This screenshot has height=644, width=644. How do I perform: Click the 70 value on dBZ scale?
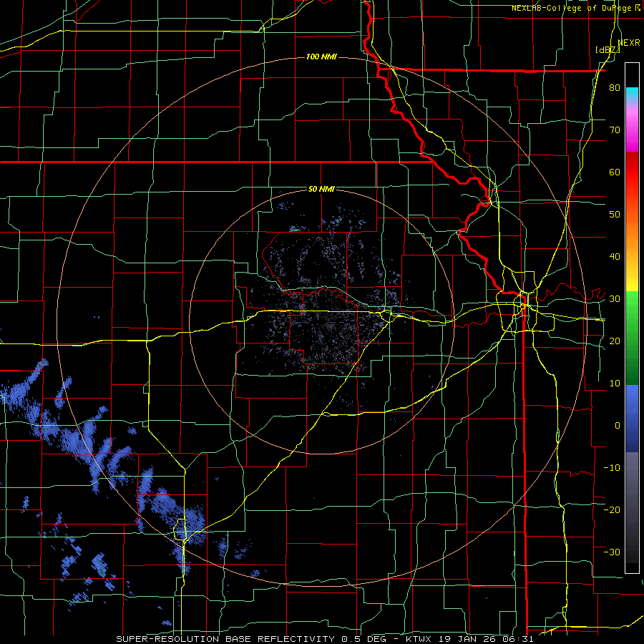[x=615, y=130]
